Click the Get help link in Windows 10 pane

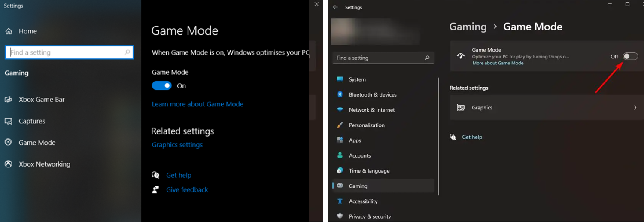coord(179,175)
